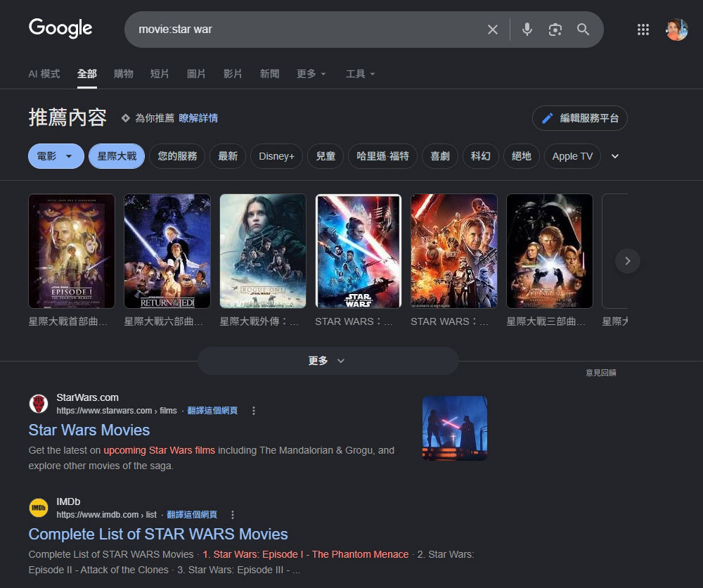
Task: Click the diamond icon beside 為你推薦
Action: point(126,118)
